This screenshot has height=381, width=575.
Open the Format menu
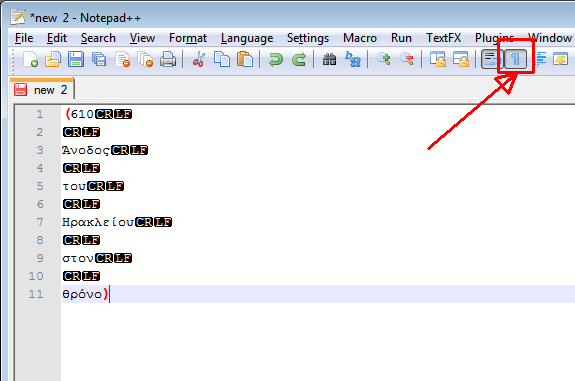coord(188,38)
